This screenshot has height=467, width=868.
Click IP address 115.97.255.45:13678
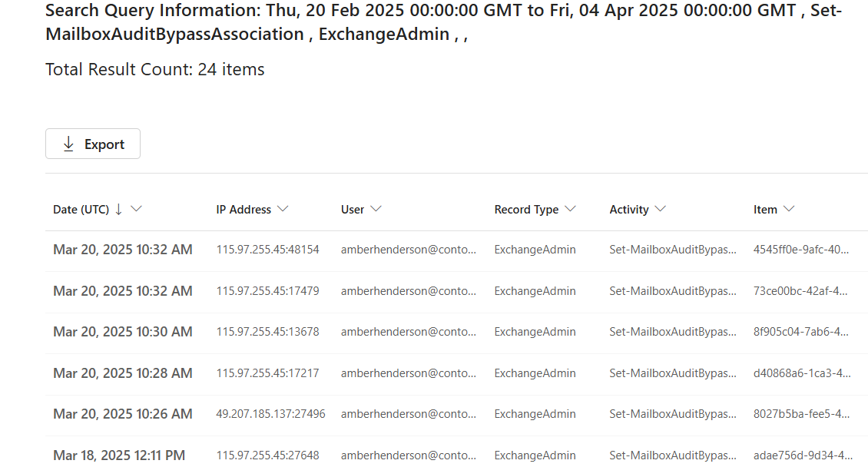(x=267, y=332)
